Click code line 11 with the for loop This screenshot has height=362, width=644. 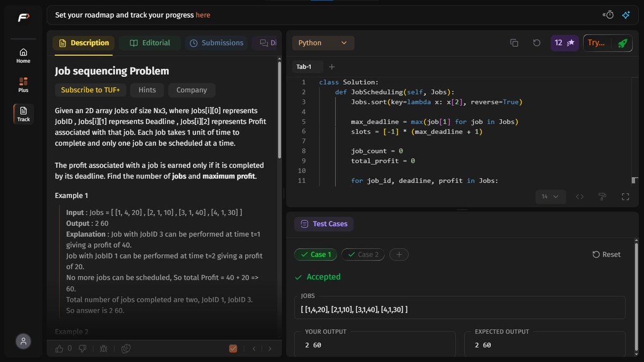(425, 181)
